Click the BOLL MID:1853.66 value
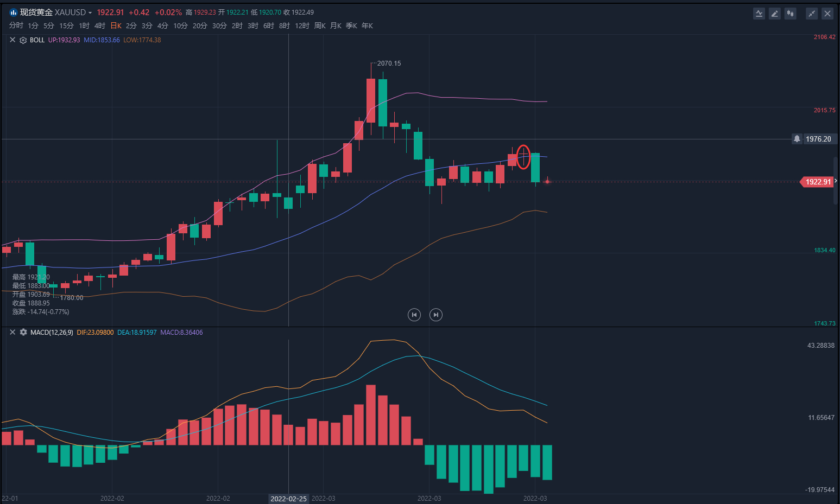This screenshot has width=840, height=504. (102, 40)
